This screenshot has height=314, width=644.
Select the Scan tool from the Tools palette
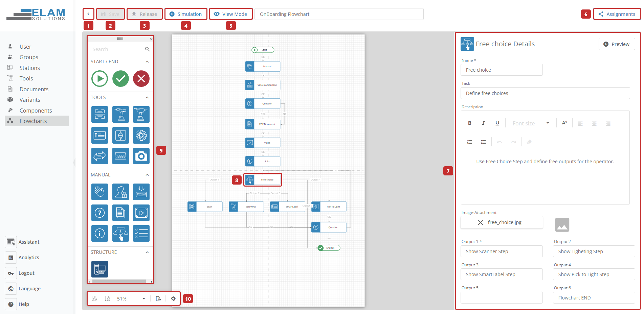tap(99, 114)
